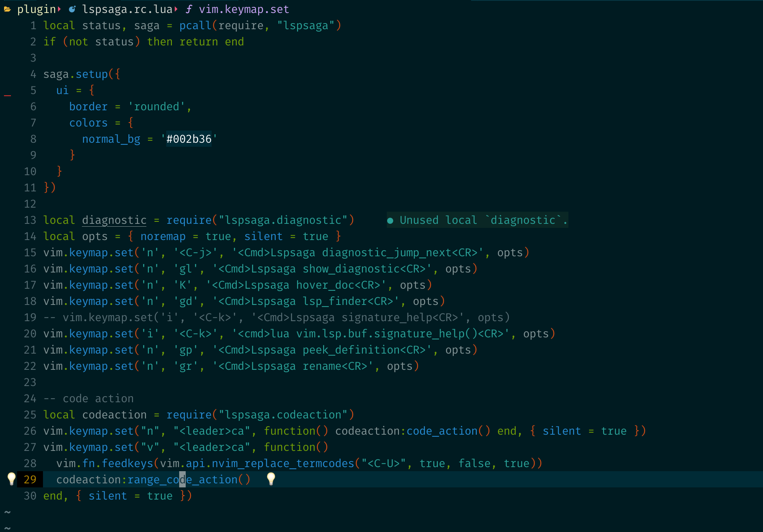
Task: Toggle noremap value to false
Action: [219, 236]
